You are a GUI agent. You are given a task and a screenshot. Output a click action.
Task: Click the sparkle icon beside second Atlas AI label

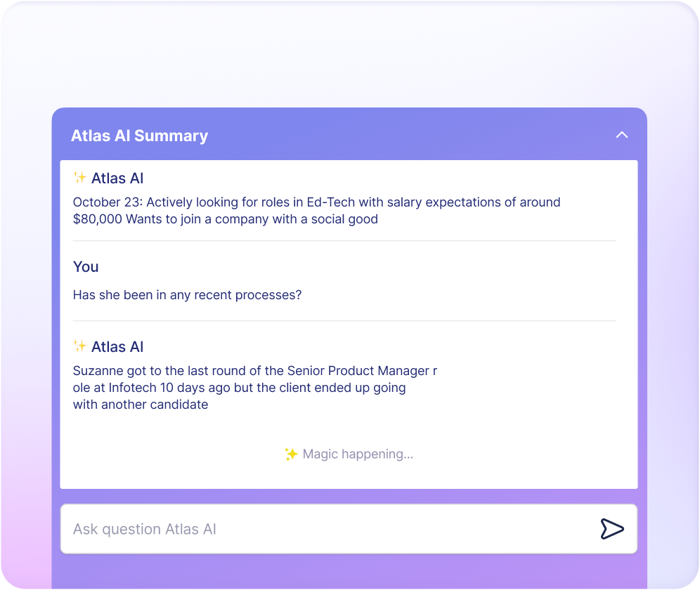[80, 346]
